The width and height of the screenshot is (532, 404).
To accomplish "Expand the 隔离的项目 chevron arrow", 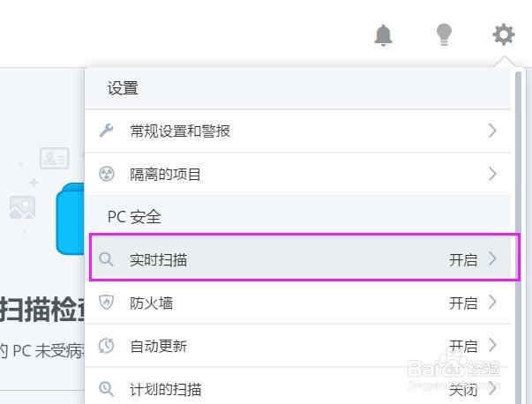I will click(492, 174).
